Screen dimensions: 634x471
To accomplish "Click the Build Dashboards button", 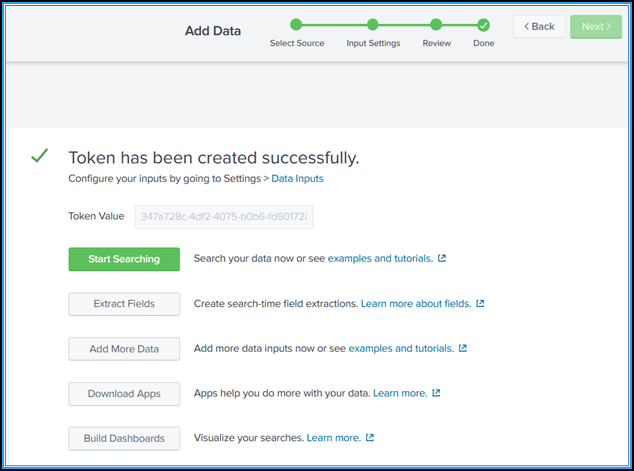I will coord(124,439).
